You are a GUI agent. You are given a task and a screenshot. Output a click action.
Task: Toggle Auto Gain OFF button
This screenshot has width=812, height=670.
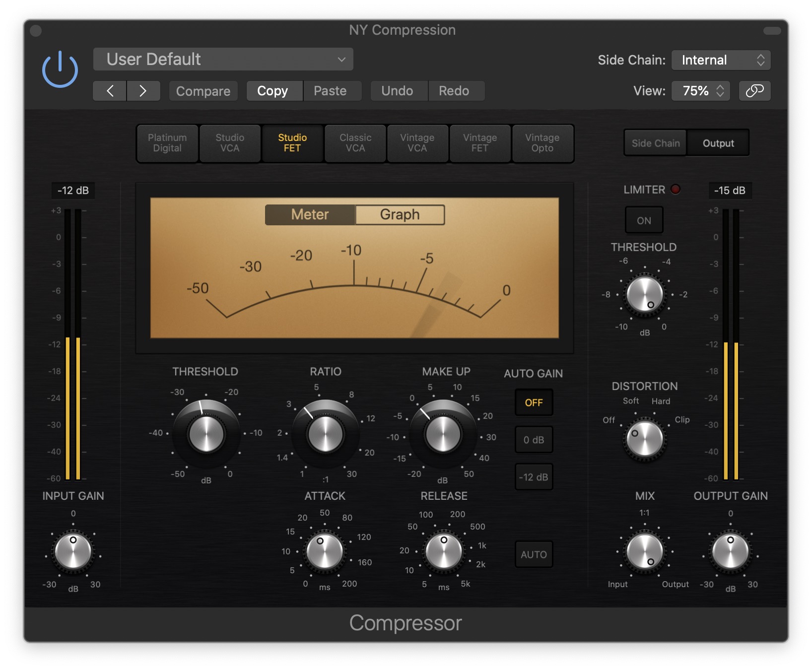[x=534, y=402]
